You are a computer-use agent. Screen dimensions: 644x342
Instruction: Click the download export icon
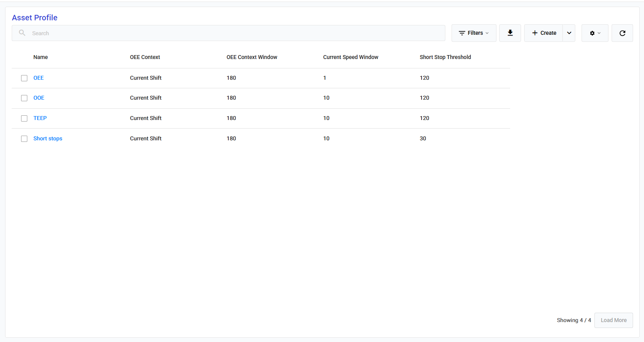pyautogui.click(x=510, y=33)
